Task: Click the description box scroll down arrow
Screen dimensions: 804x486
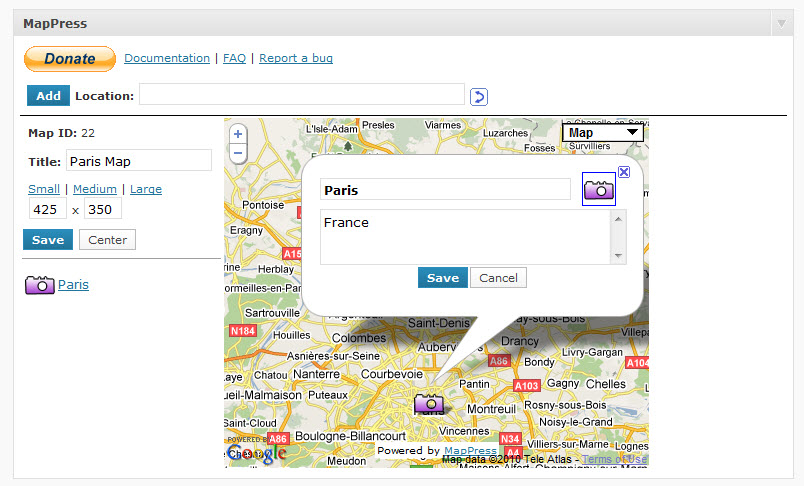Action: (618, 256)
